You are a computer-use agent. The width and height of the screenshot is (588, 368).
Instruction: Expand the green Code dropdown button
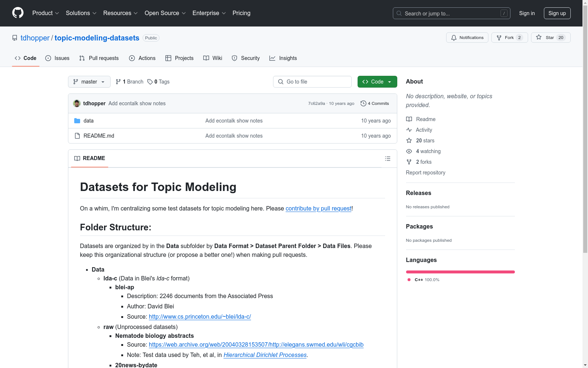[x=377, y=82]
